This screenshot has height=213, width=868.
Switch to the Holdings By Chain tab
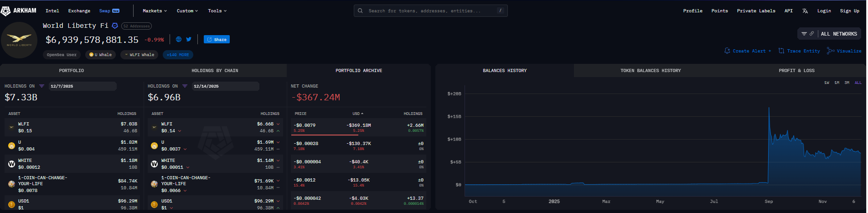[215, 71]
